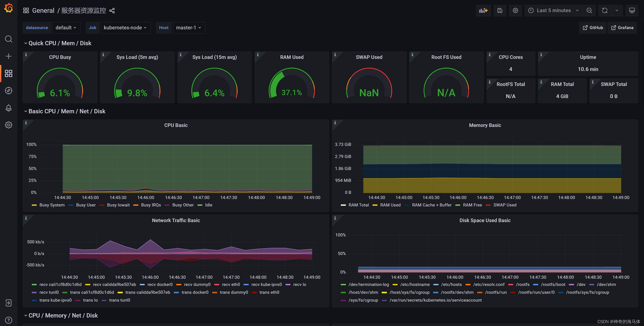Open the Grafana link
This screenshot has height=326, width=644.
point(622,28)
